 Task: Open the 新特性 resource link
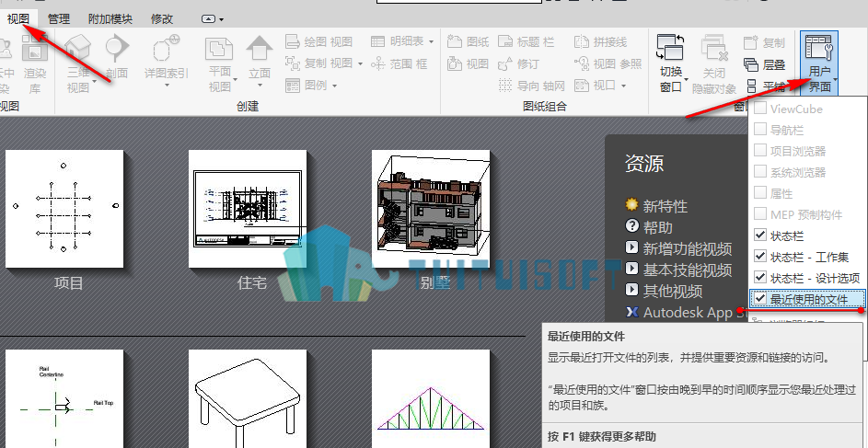[x=656, y=206]
